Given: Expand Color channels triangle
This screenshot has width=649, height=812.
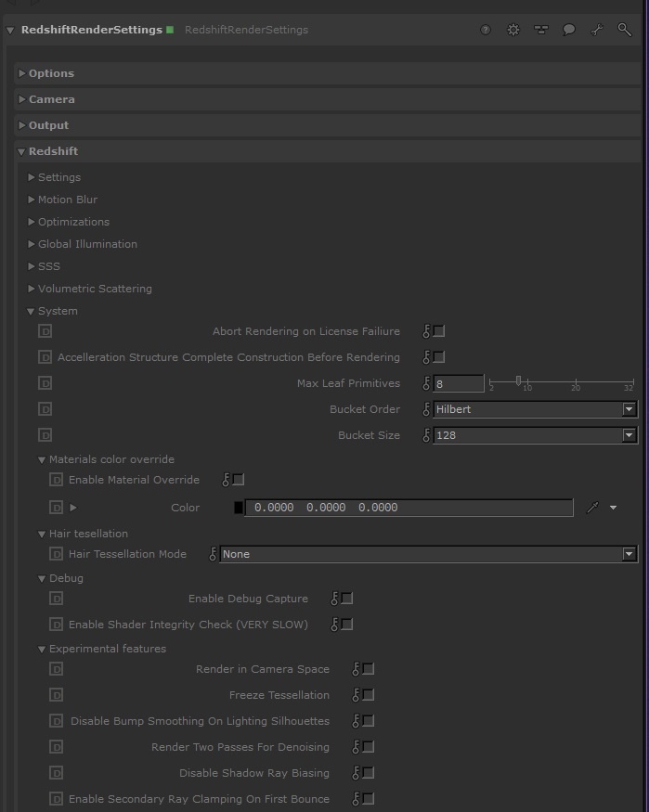Looking at the screenshot, I should (73, 508).
